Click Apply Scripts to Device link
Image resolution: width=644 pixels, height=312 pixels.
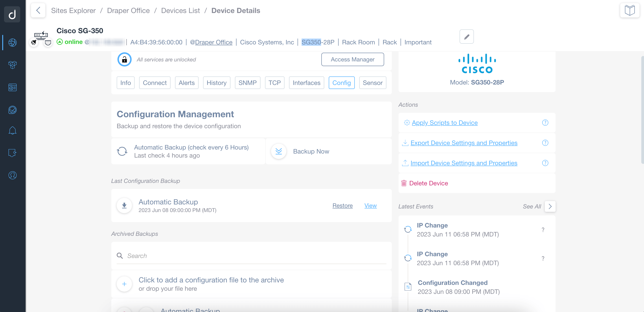tap(445, 123)
